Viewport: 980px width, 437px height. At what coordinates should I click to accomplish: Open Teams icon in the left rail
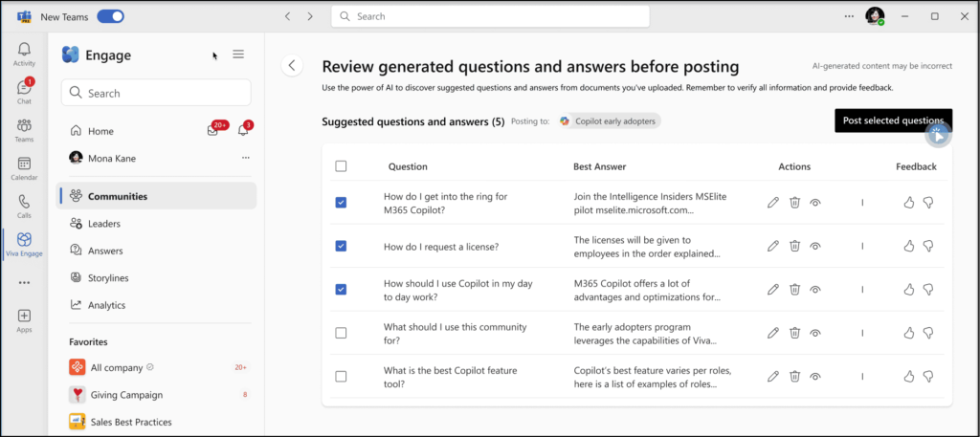24,130
